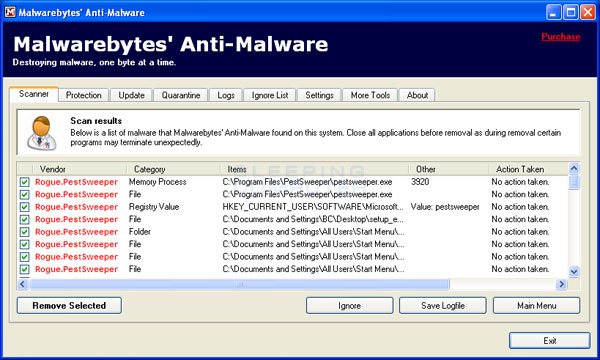Open the More Tools tab
600x360 pixels.
pos(370,95)
